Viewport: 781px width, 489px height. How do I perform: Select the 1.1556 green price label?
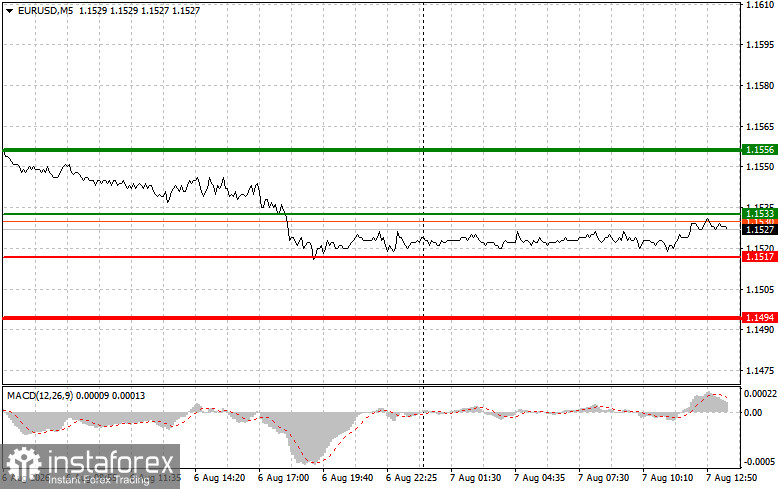760,149
